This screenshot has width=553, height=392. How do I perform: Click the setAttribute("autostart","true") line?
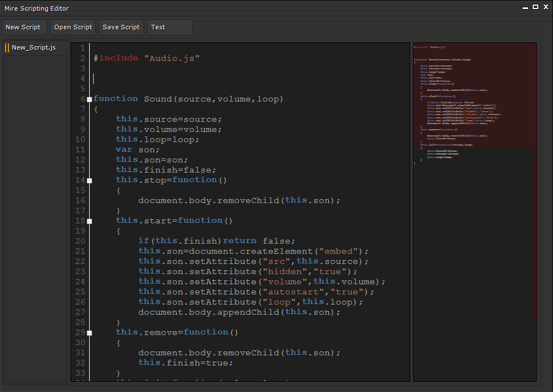tap(256, 292)
